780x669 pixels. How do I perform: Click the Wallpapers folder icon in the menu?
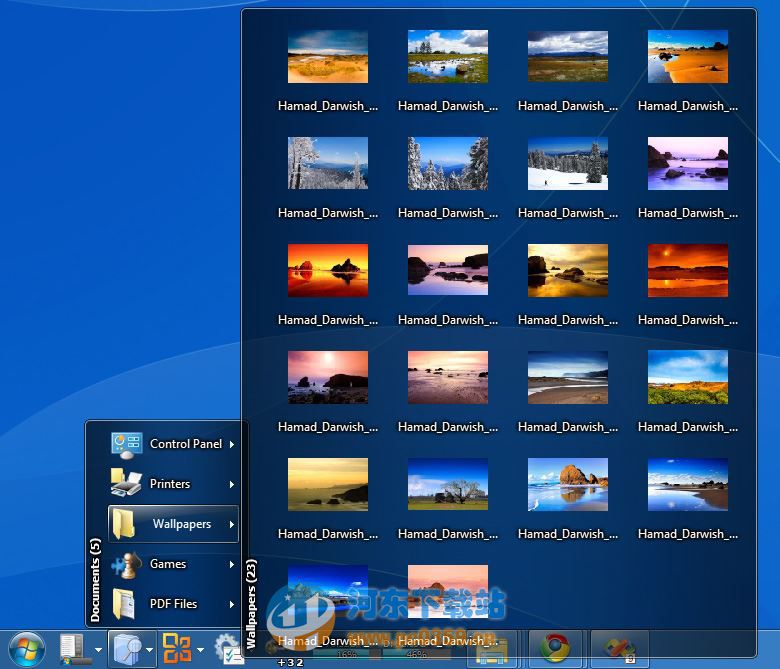123,524
